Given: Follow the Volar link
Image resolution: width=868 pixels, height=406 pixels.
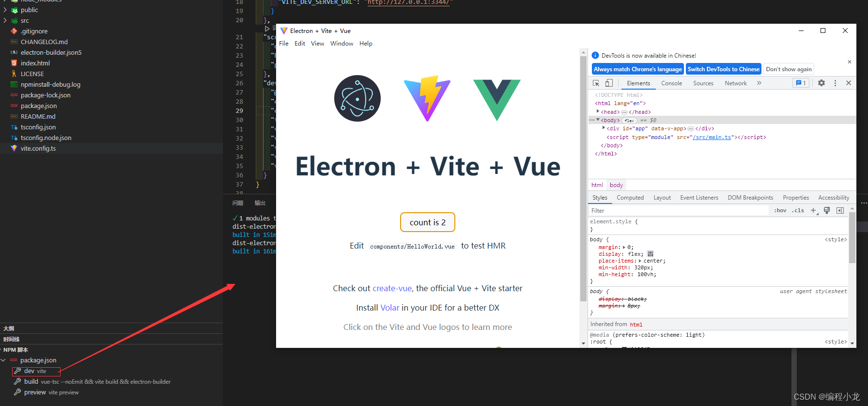Looking at the screenshot, I should coord(390,308).
